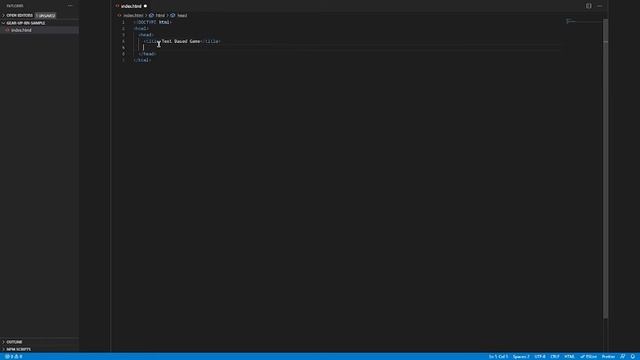Viewport: 640px width, 360px height.
Task: Click line number 1 in the gutter
Action: point(123,22)
